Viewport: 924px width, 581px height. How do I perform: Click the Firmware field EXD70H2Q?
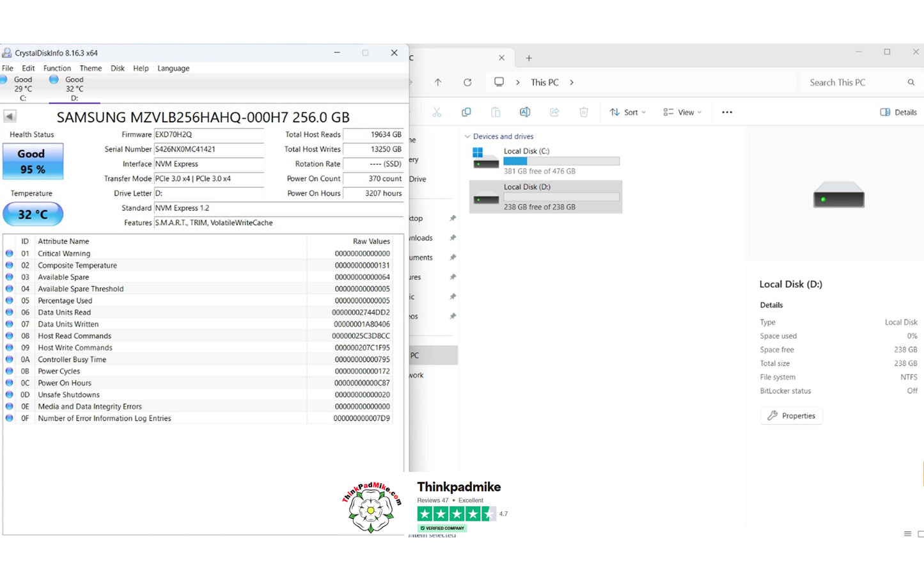point(208,134)
